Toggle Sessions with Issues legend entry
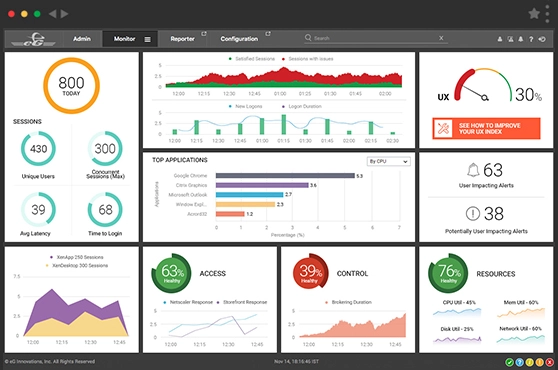The width and height of the screenshot is (558, 370). (x=308, y=59)
